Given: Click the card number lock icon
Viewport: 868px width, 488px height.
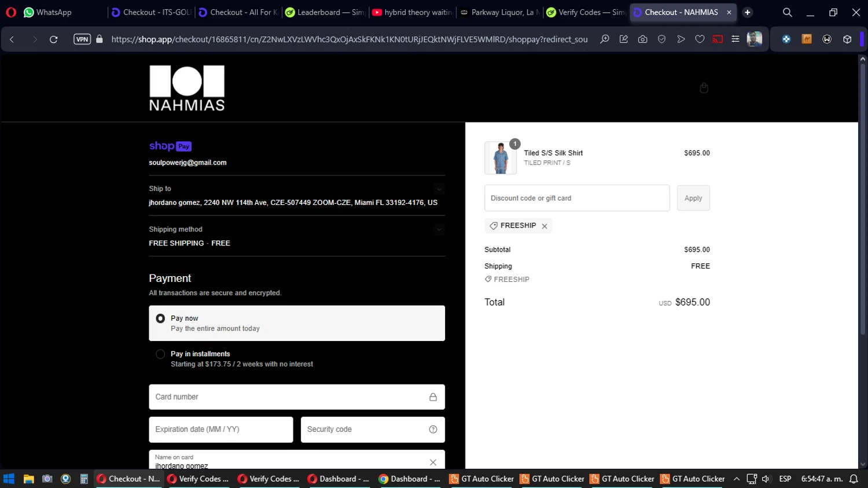Looking at the screenshot, I should coord(433,397).
